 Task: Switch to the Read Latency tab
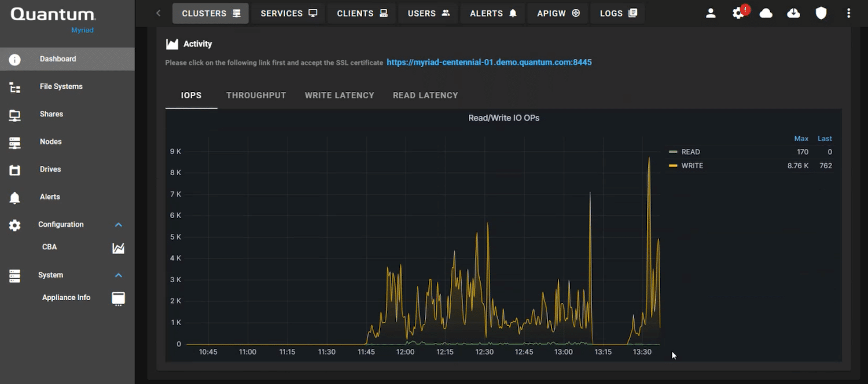(425, 95)
